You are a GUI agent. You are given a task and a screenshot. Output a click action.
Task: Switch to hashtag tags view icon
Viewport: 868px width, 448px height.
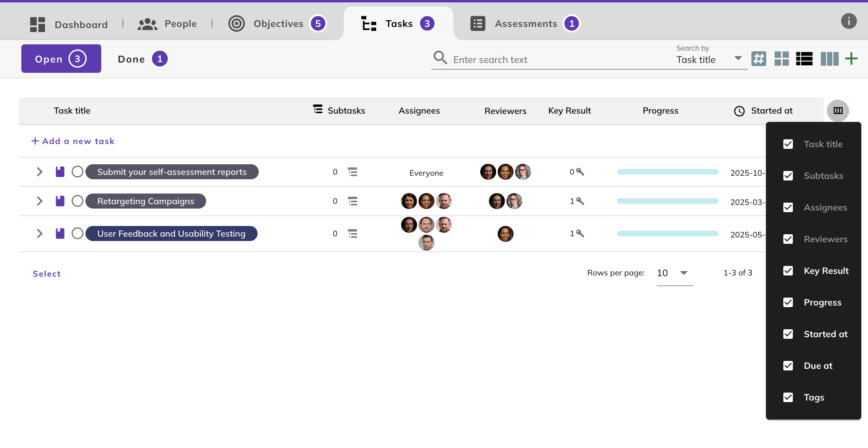click(758, 59)
